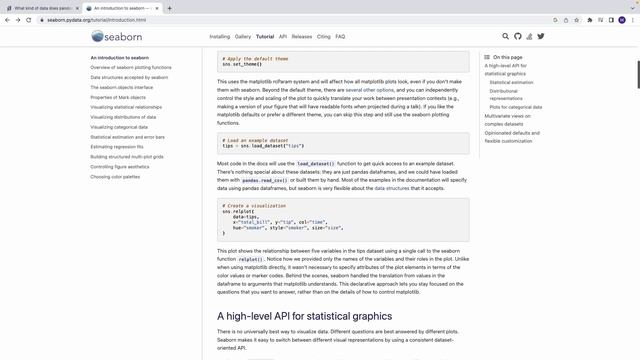Open the browser side panel icon
The height and width of the screenshot is (360, 640).
[611, 20]
